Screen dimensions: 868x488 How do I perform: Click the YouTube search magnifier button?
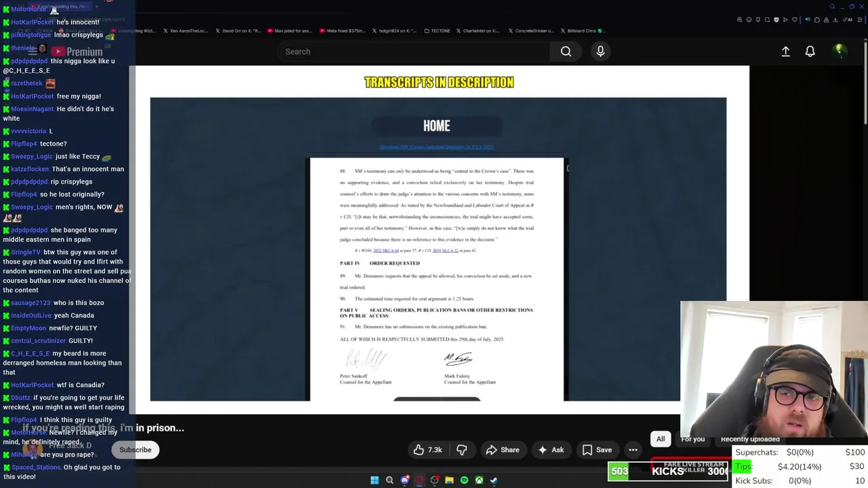[566, 52]
